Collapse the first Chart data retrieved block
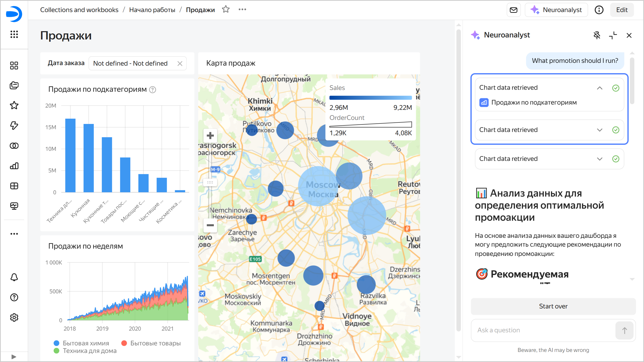The image size is (644, 362). 600,88
